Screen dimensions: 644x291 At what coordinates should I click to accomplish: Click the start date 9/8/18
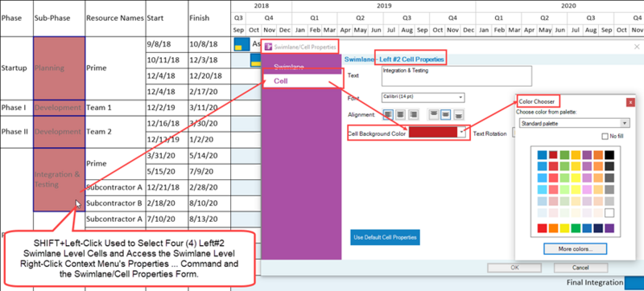coord(167,44)
